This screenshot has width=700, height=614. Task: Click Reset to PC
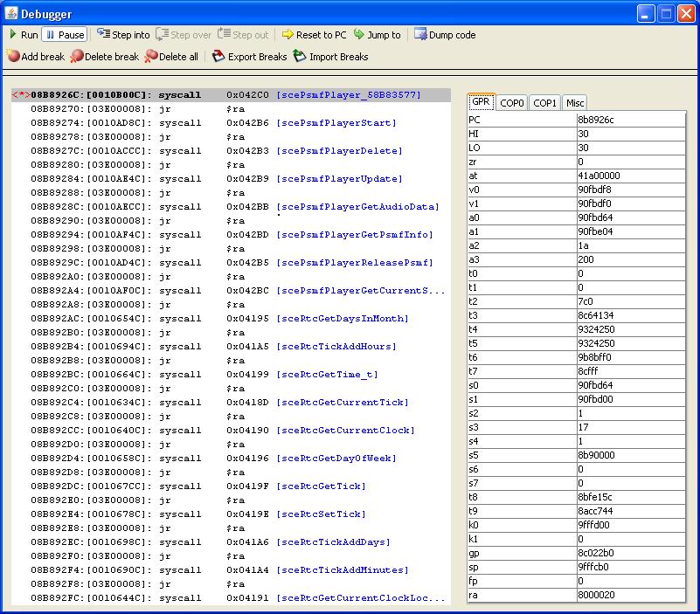point(315,35)
